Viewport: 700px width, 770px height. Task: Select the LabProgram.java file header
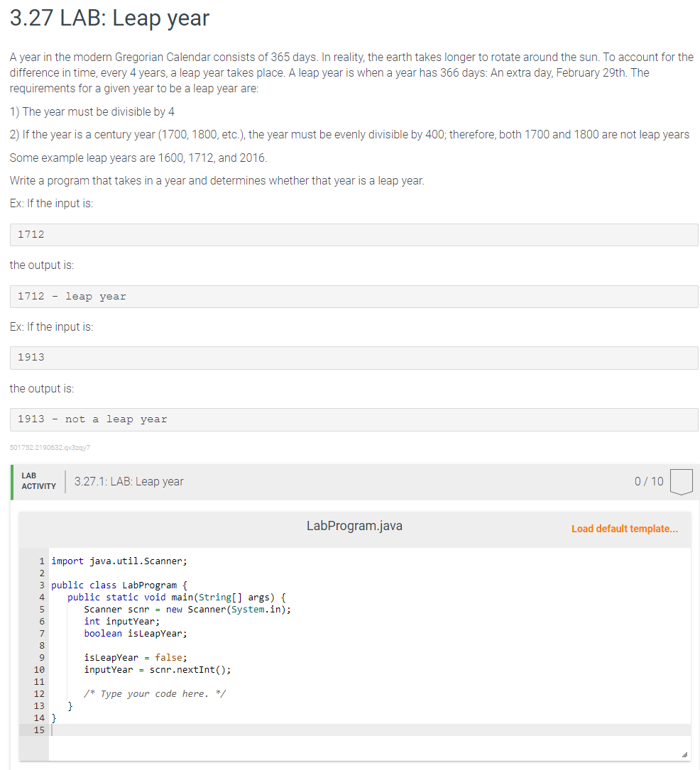(x=354, y=526)
